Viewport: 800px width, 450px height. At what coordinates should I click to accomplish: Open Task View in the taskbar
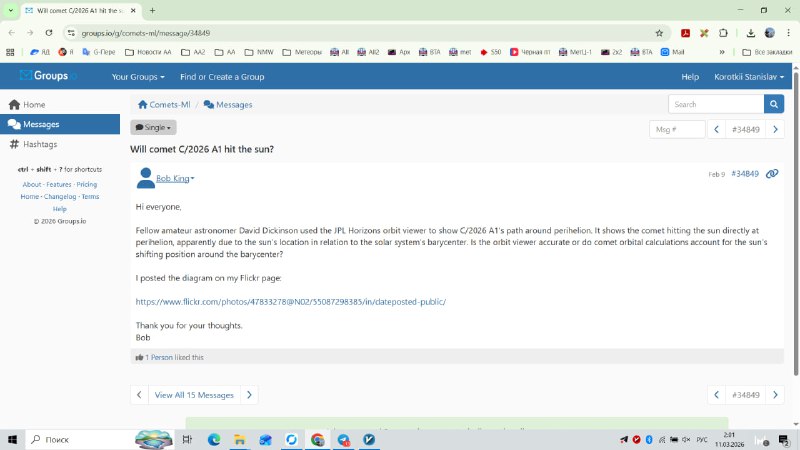click(x=187, y=439)
